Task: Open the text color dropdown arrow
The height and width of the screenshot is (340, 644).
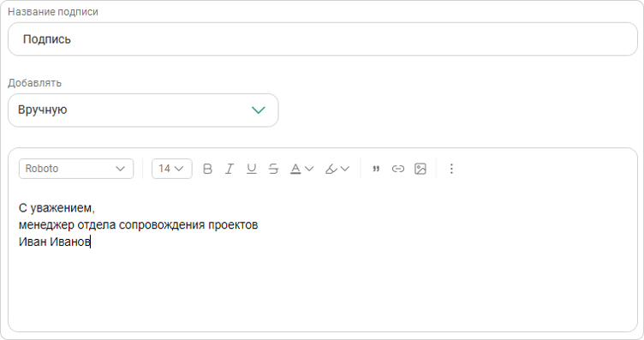Action: [x=309, y=169]
